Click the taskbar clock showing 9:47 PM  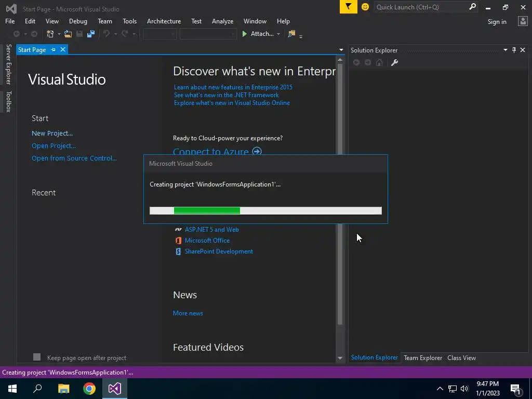coord(488,389)
